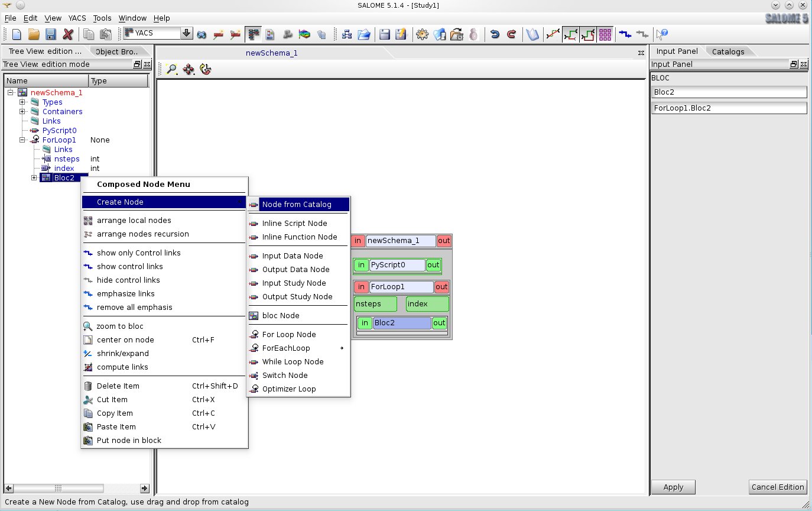Choose Inline Function Node
The width and height of the screenshot is (812, 511).
[298, 237]
